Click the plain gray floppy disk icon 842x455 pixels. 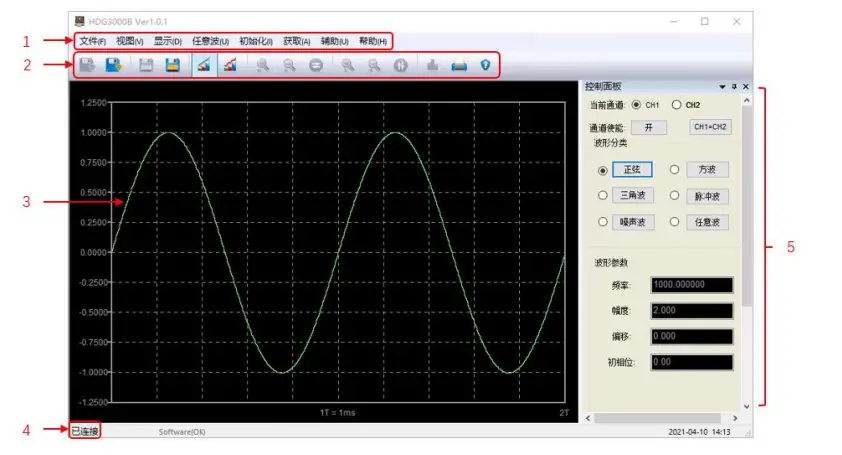[x=146, y=66]
